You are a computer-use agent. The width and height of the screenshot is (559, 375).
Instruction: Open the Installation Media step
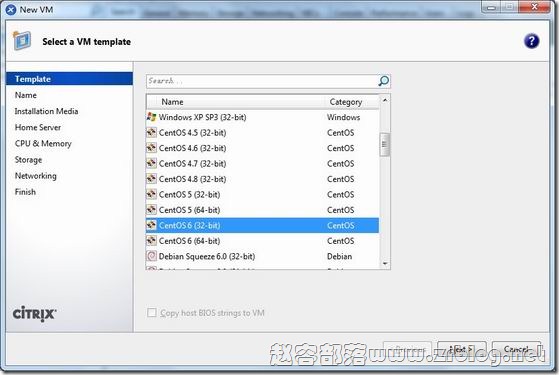click(x=46, y=111)
